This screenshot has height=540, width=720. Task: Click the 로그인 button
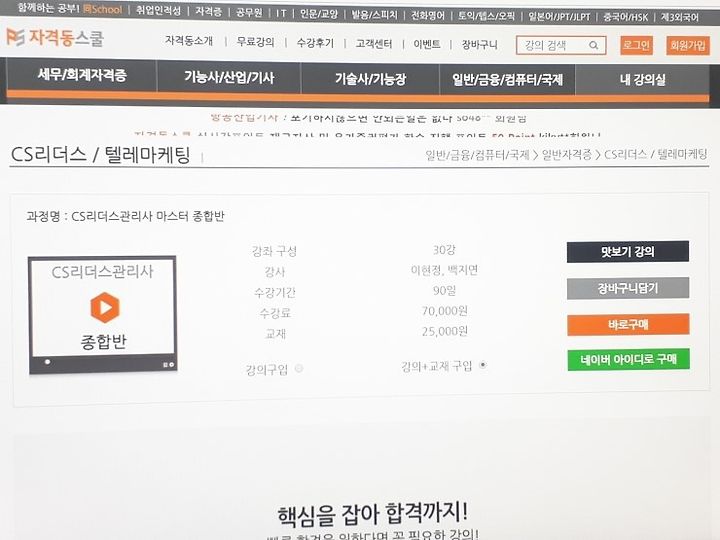(636, 45)
